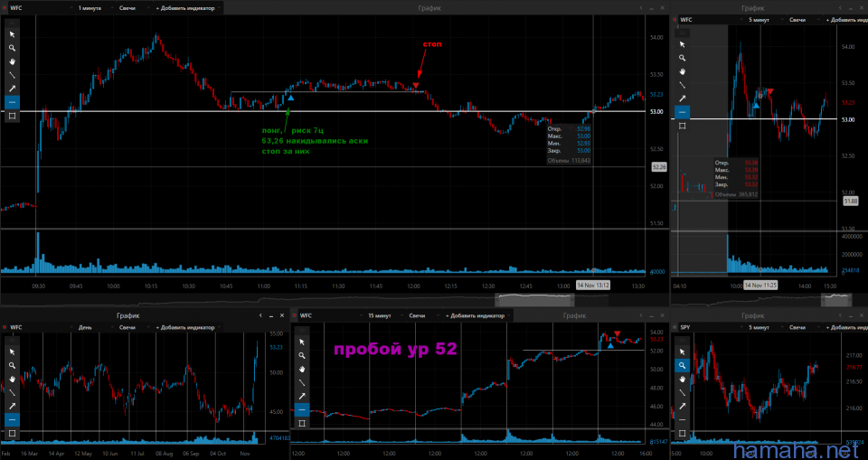Viewport: 868px width, 460px height.
Task: Select the arrow tool in 15 минут chart
Action: pyautogui.click(x=302, y=397)
